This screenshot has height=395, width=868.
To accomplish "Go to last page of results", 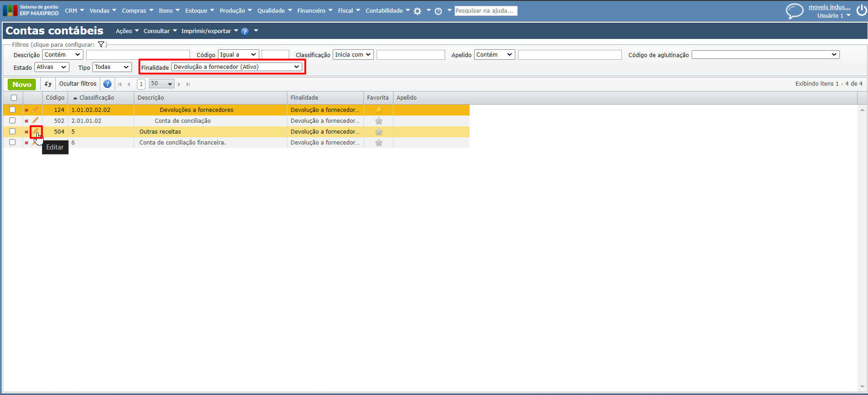I will pyautogui.click(x=188, y=84).
